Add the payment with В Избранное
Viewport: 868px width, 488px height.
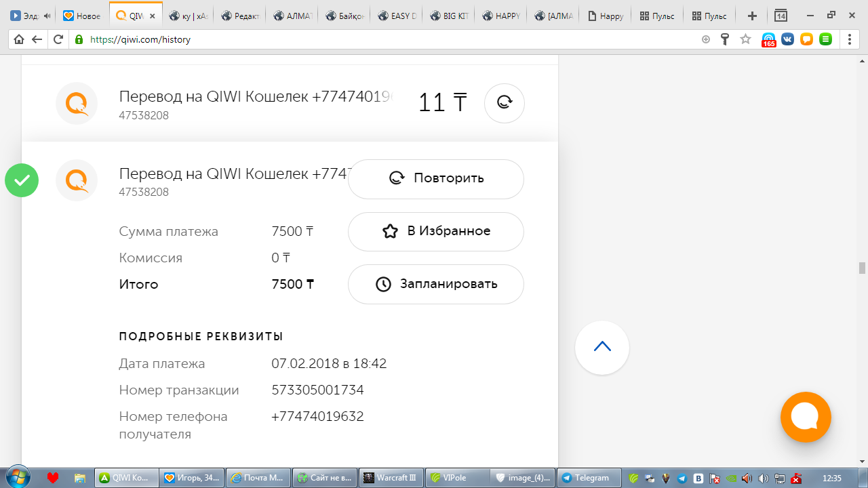pos(436,231)
